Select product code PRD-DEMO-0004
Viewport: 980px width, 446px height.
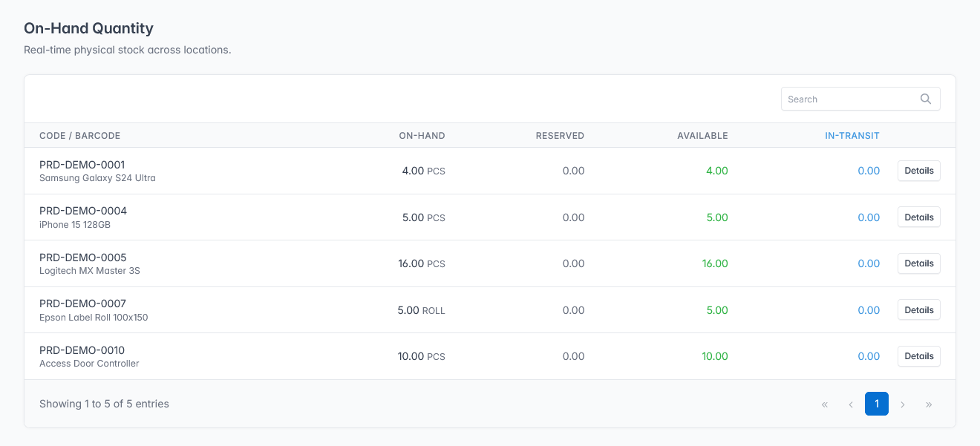(83, 211)
